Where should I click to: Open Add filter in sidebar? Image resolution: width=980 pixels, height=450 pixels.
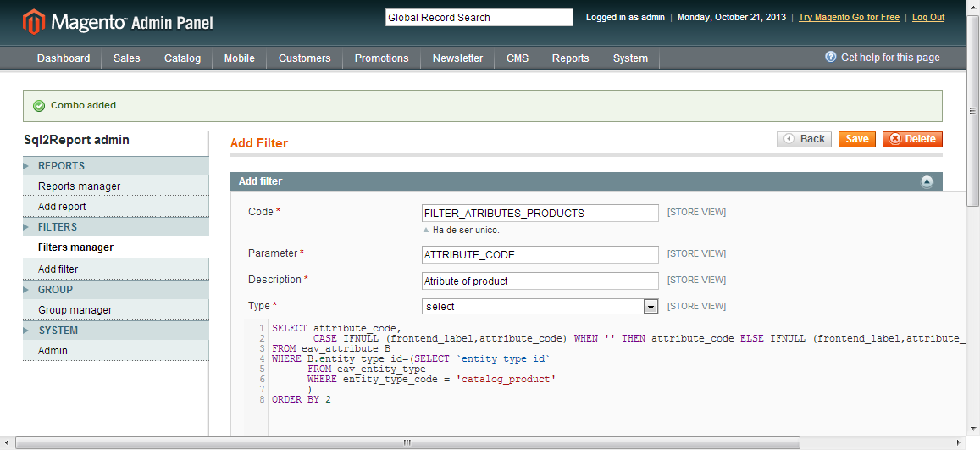point(116,269)
